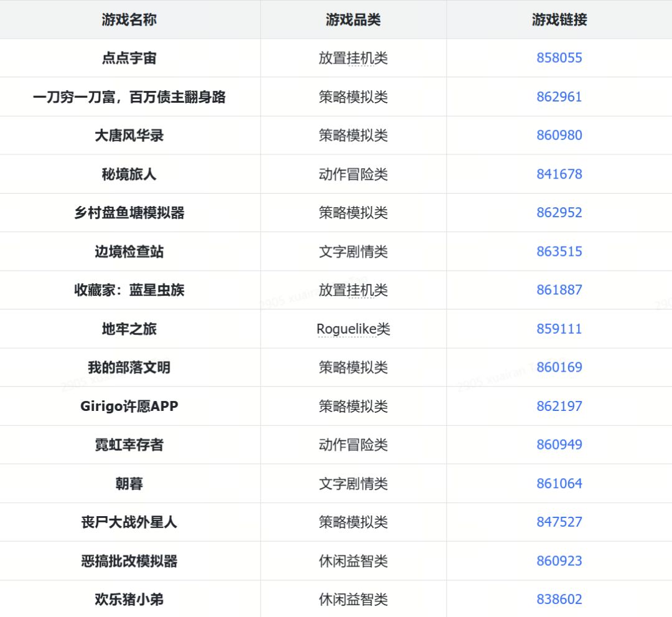
Task: Follow the 860980 link
Action: click(x=559, y=136)
